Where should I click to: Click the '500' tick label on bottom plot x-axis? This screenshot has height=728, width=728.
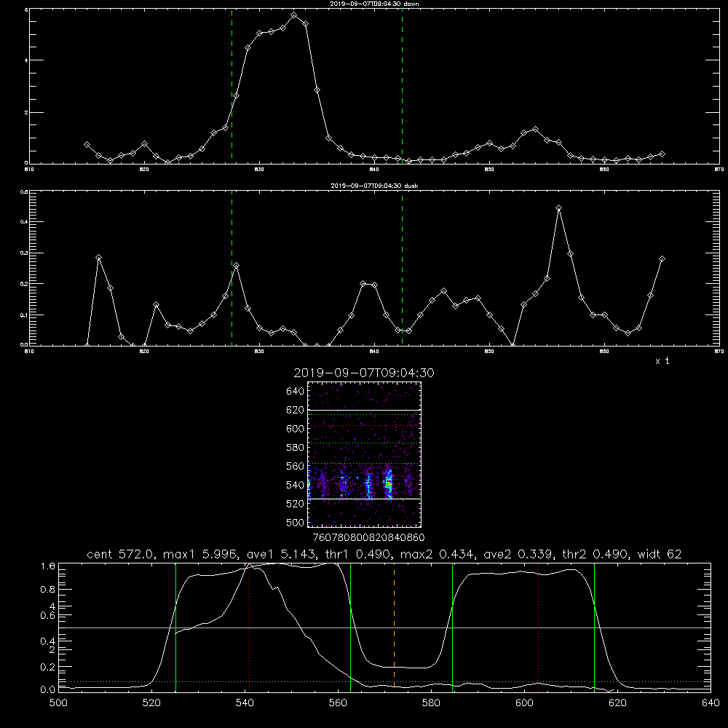pyautogui.click(x=58, y=703)
